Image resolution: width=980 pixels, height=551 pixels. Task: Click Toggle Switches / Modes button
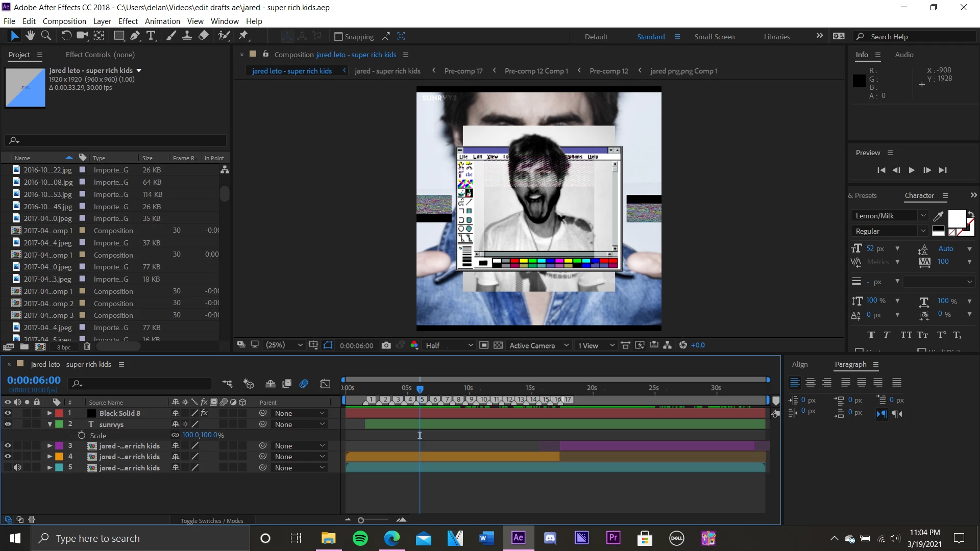coord(212,521)
